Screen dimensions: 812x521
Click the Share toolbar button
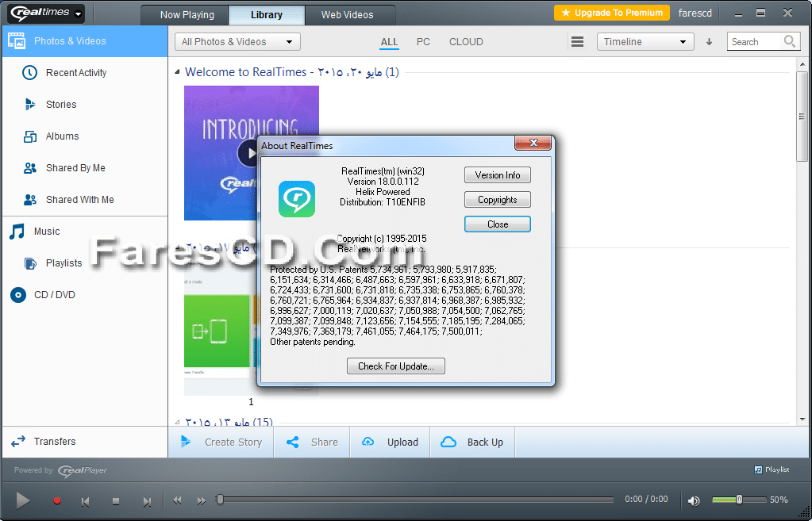(x=312, y=442)
